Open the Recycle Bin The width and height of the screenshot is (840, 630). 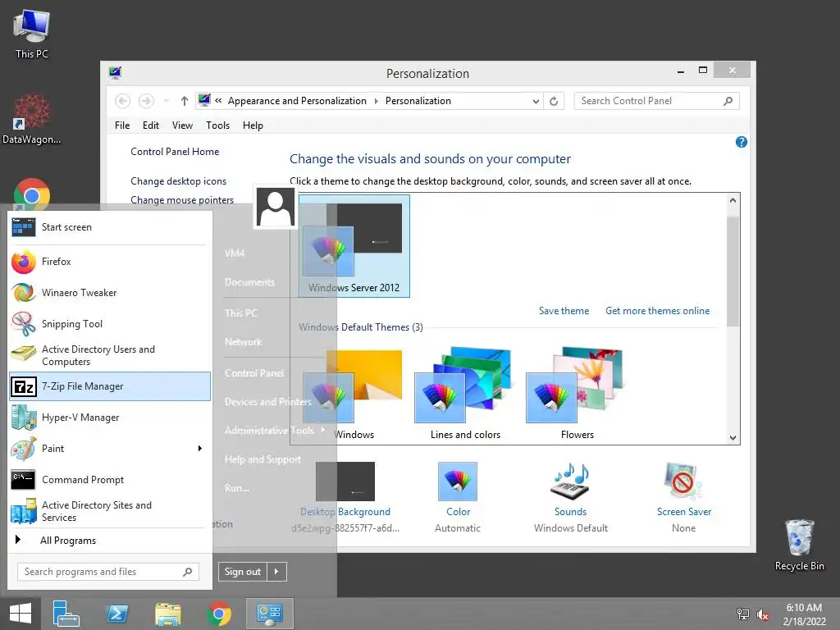(799, 545)
